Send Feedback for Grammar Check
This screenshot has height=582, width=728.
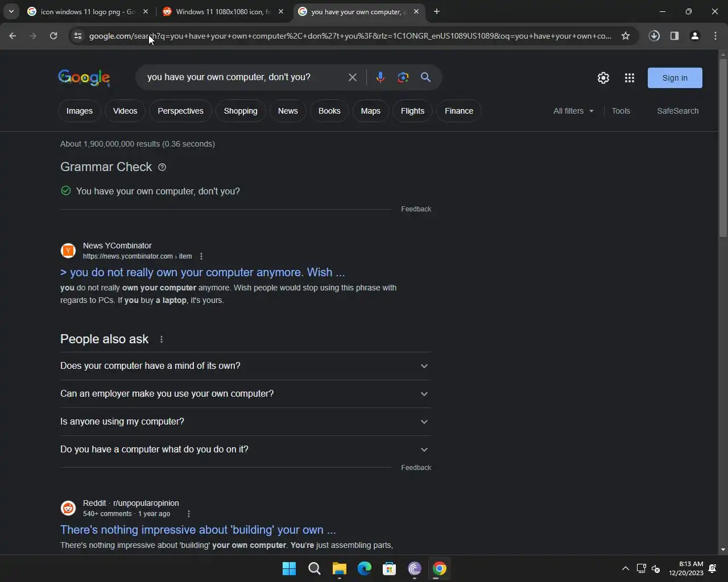click(x=416, y=209)
